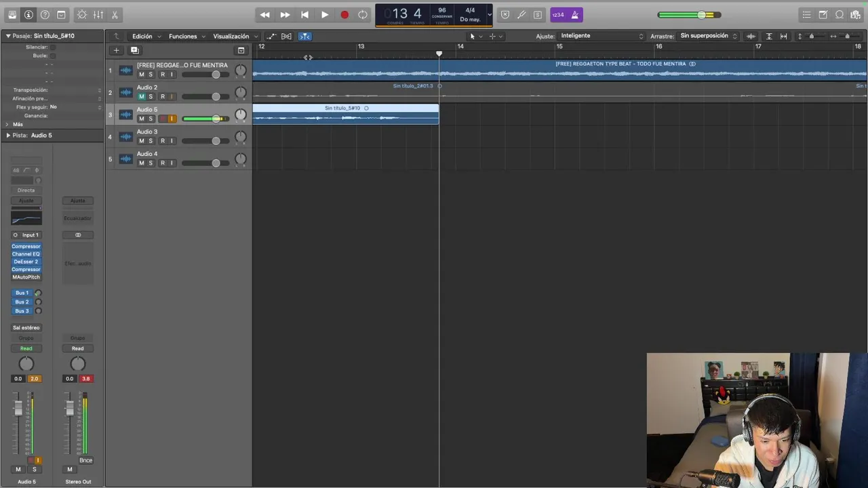Toggle input monitoring on Audio 5 track
868x488 pixels.
[172, 119]
